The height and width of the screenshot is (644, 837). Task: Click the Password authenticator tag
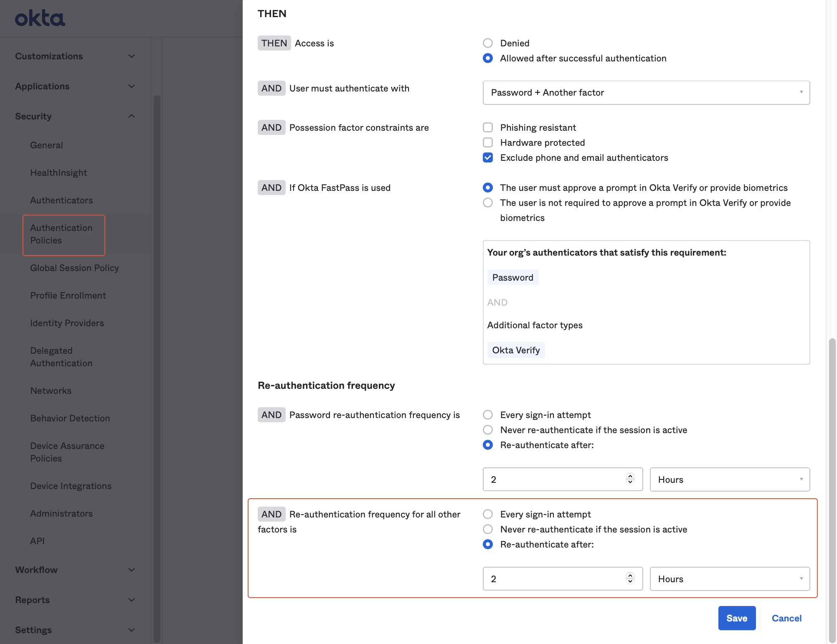tap(513, 277)
